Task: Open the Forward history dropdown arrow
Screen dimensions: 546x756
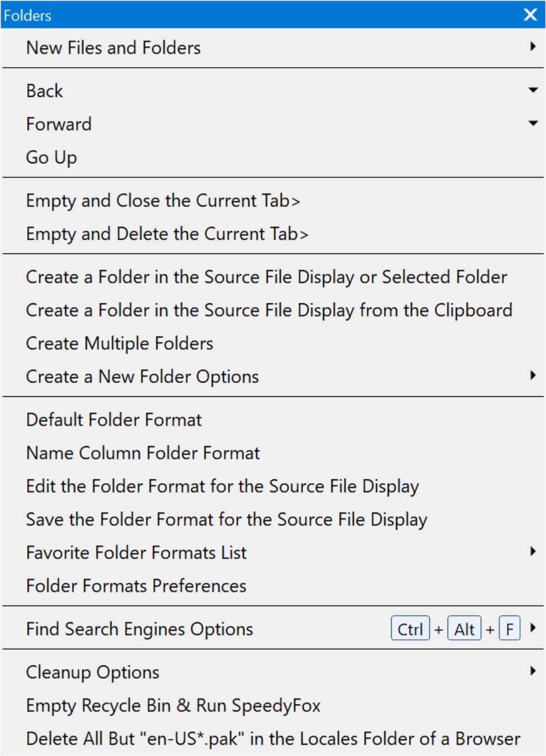Action: click(x=533, y=123)
